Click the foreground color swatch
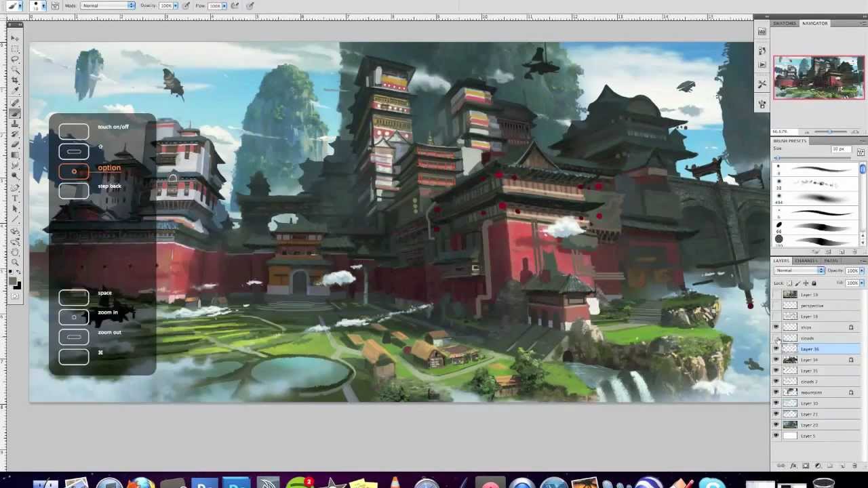The image size is (868, 488). click(x=13, y=281)
